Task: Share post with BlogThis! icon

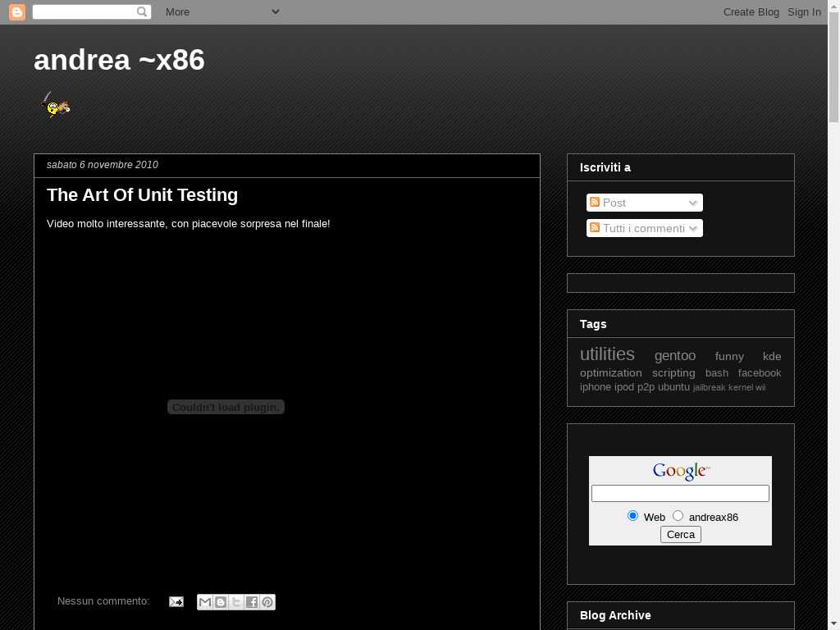Action: pos(221,602)
